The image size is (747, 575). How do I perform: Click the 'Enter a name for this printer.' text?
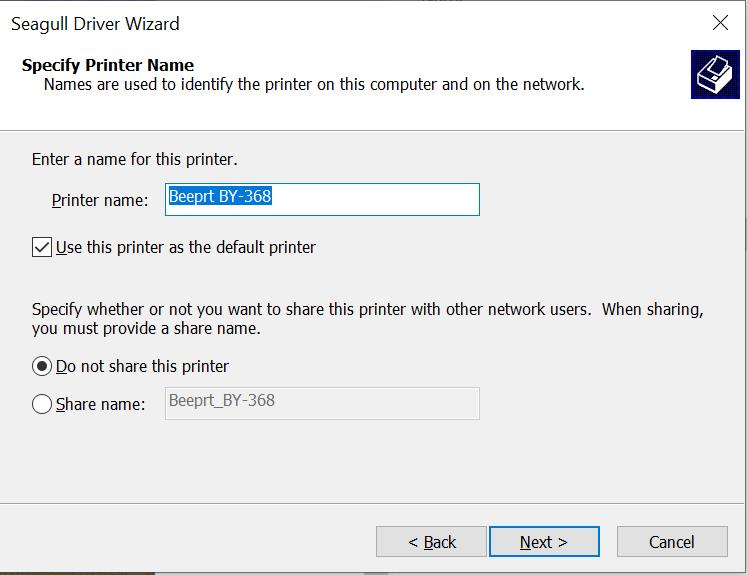coord(134,159)
